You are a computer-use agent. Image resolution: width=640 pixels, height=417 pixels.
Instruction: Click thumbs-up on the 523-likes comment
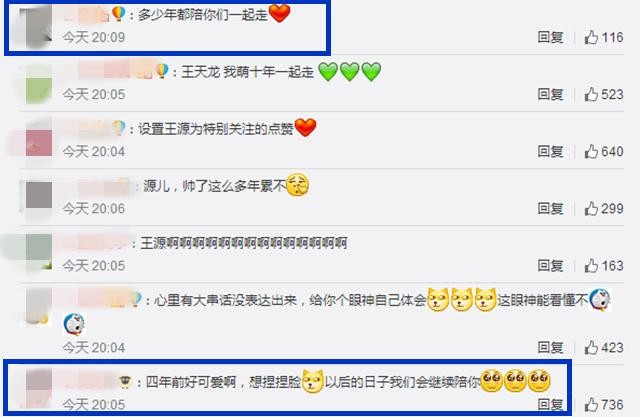[591, 95]
